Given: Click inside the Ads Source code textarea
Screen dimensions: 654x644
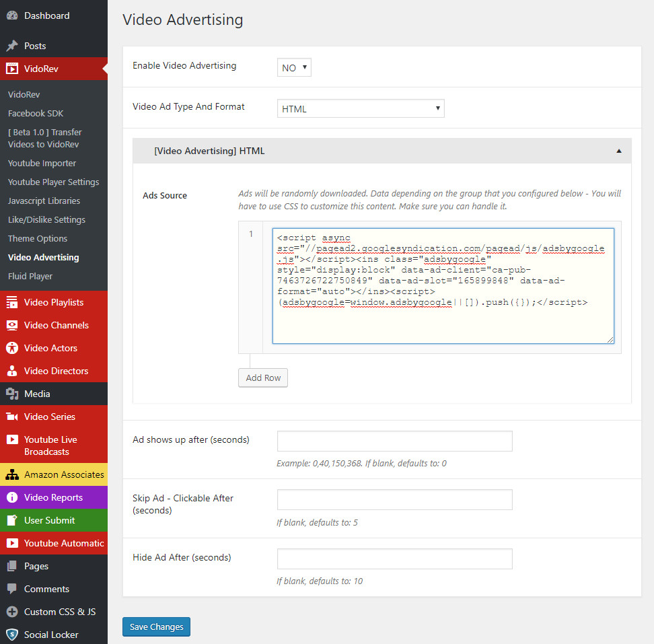Looking at the screenshot, I should click(443, 323).
